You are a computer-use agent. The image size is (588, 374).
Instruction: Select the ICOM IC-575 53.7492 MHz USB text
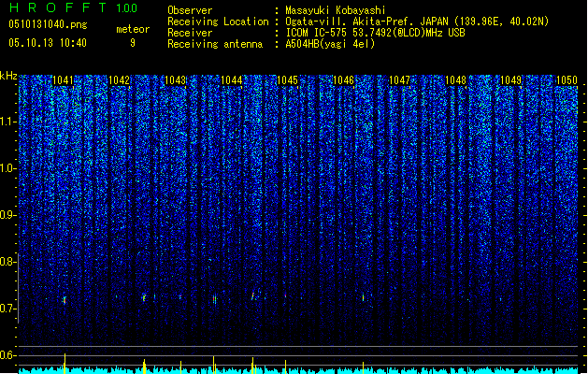click(x=375, y=33)
